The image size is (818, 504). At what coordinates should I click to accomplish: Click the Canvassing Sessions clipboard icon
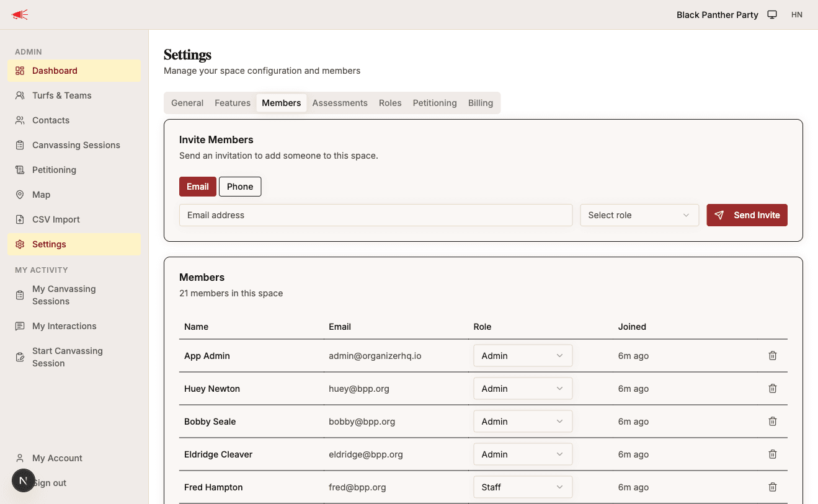pyautogui.click(x=20, y=145)
